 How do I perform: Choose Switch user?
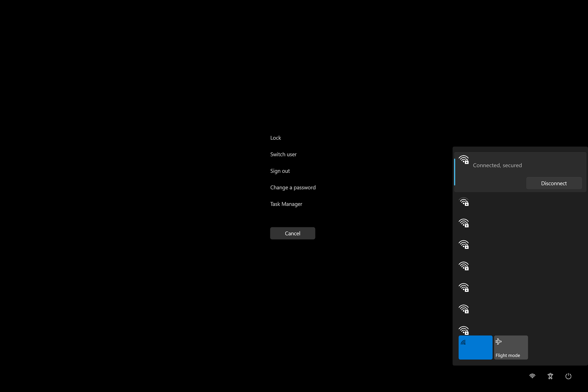283,154
